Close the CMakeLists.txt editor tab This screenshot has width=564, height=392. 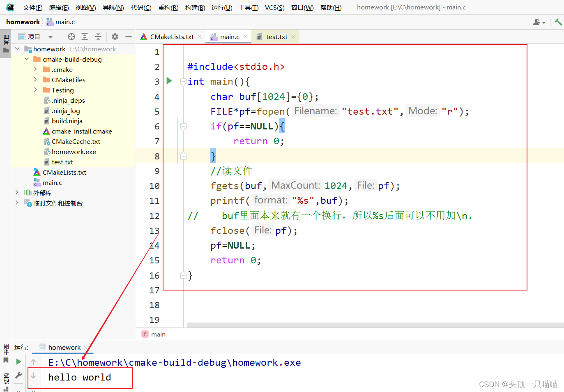[200, 37]
